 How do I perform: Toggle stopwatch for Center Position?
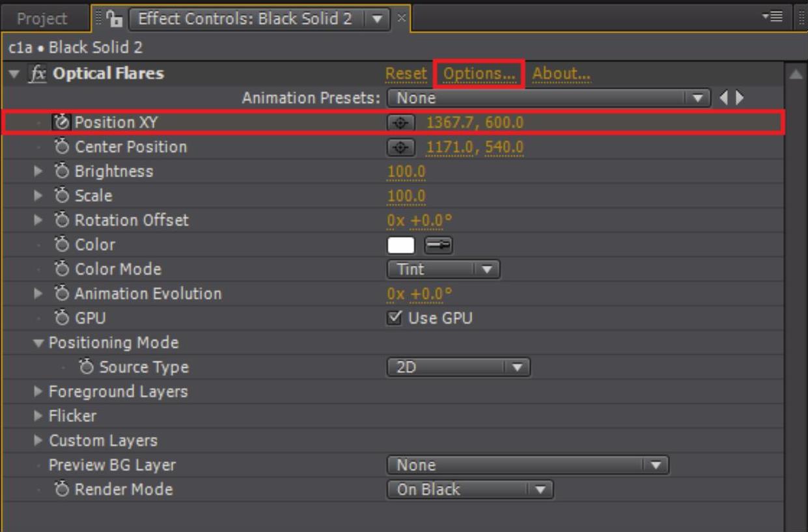pyautogui.click(x=62, y=147)
